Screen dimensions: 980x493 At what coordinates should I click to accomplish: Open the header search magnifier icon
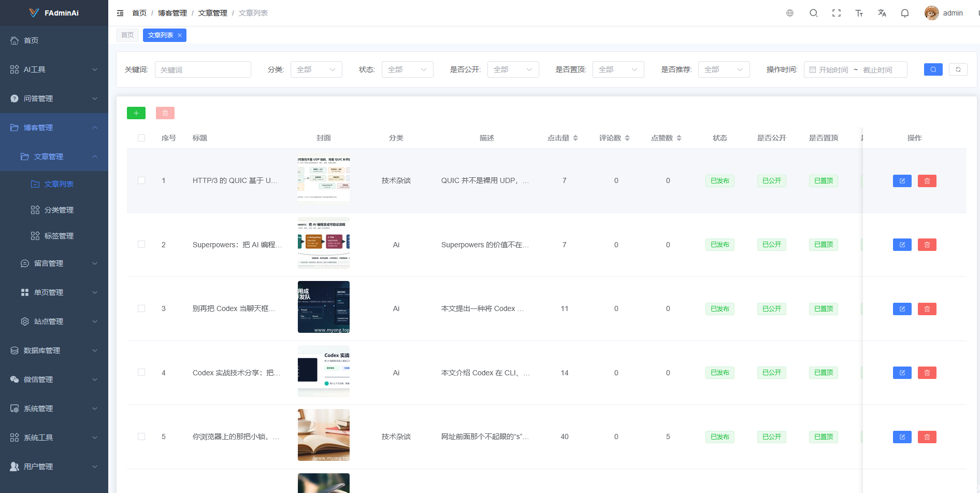coord(814,13)
